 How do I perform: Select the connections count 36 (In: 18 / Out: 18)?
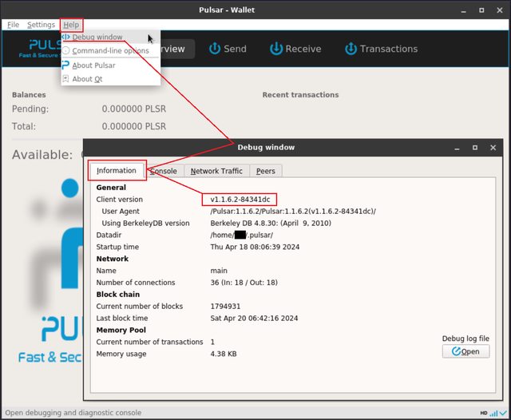(244, 283)
